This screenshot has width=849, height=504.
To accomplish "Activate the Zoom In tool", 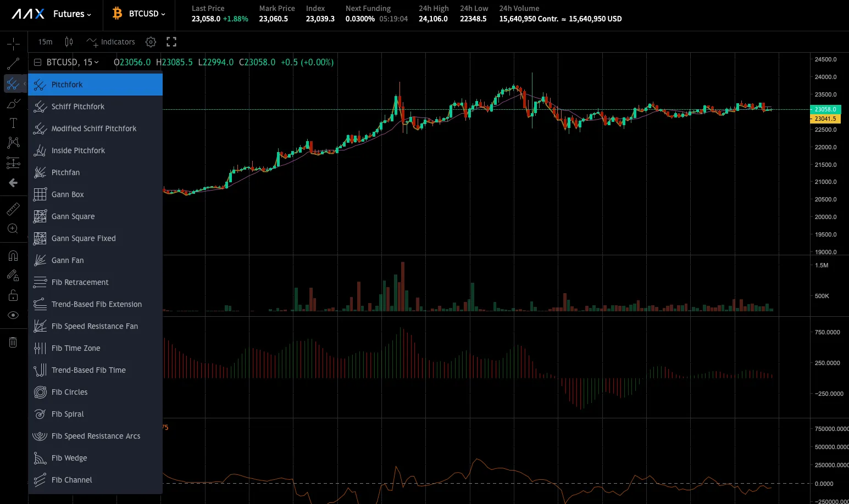I will [x=13, y=229].
